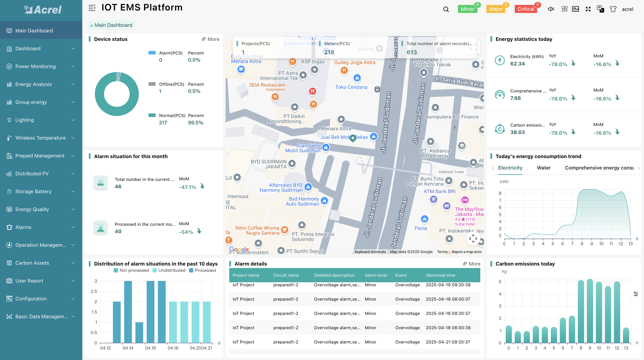Screen dimensions: 644x360
Task: Expand the Energy Quality sidebar menu
Action: pos(41,209)
